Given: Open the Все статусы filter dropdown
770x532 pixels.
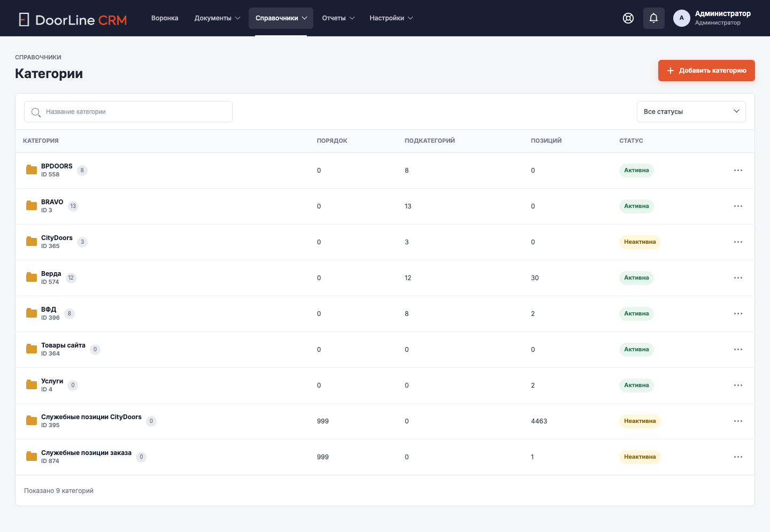Looking at the screenshot, I should (691, 112).
